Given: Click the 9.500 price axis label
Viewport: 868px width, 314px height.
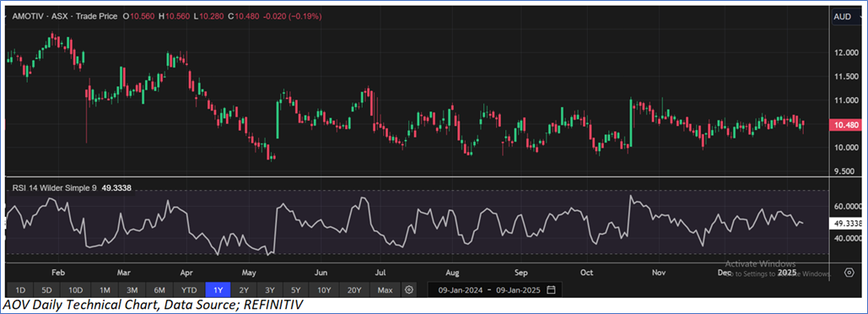Looking at the screenshot, I should 845,171.
